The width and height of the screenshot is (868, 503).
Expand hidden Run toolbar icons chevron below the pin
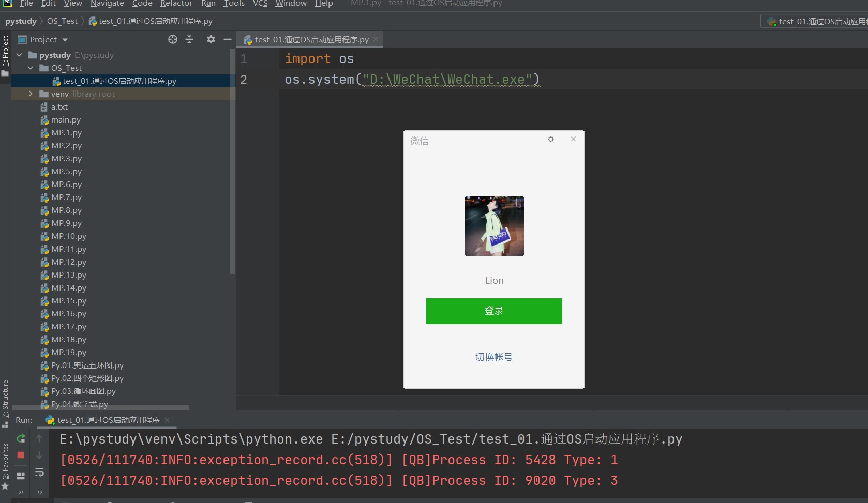21,492
